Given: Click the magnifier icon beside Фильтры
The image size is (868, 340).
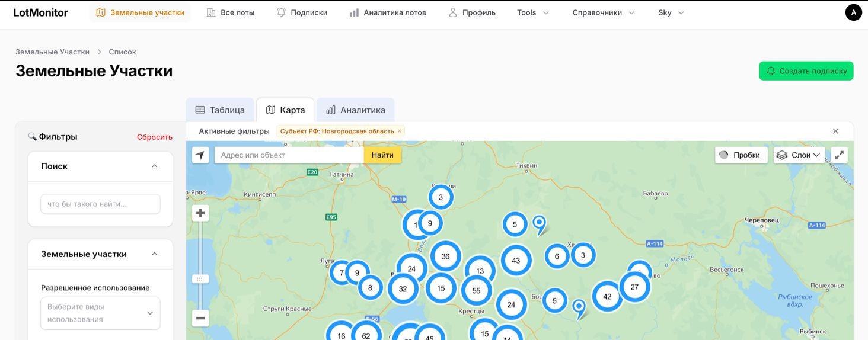Looking at the screenshot, I should pyautogui.click(x=33, y=137).
